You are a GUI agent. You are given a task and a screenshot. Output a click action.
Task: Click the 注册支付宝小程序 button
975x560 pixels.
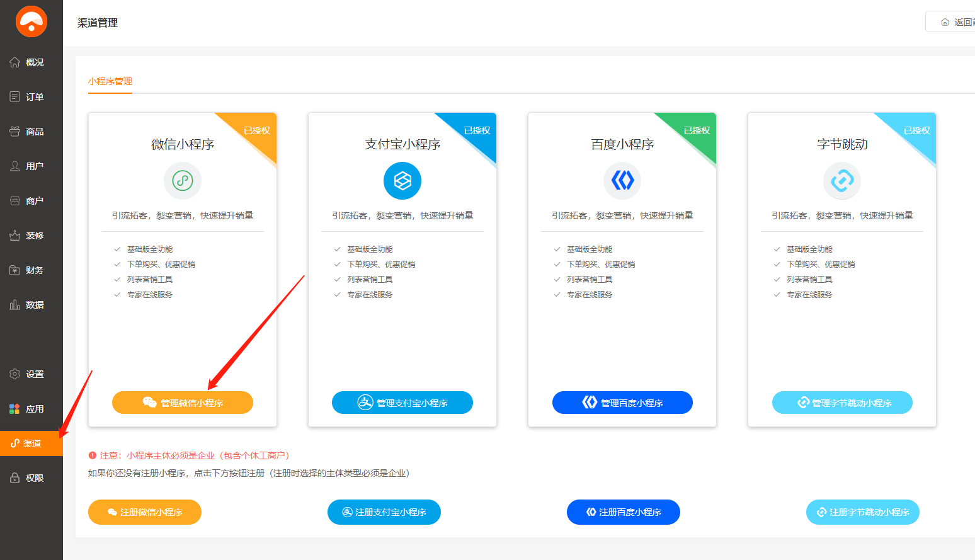[x=384, y=512]
